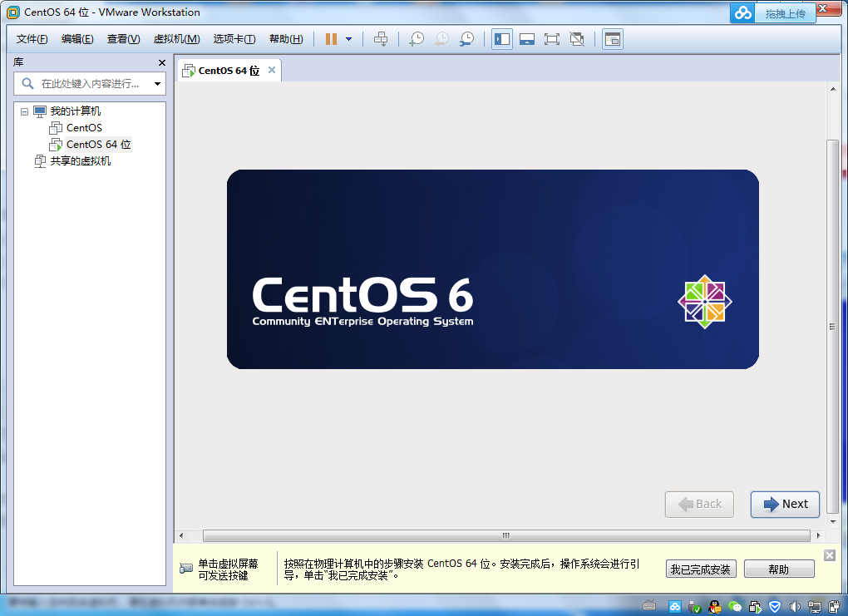The image size is (848, 616).
Task: Toggle the library sidebar view icon
Action: [x=502, y=39]
